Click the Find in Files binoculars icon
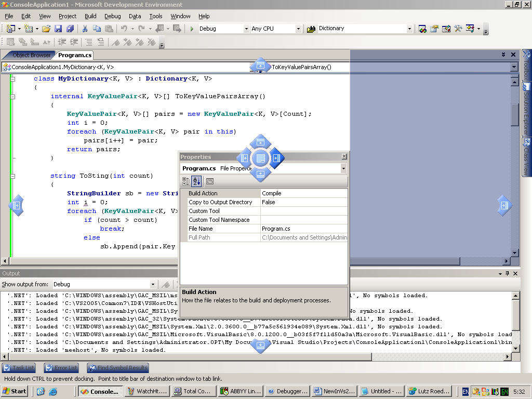Image resolution: width=532 pixels, height=399 pixels. 311,29
